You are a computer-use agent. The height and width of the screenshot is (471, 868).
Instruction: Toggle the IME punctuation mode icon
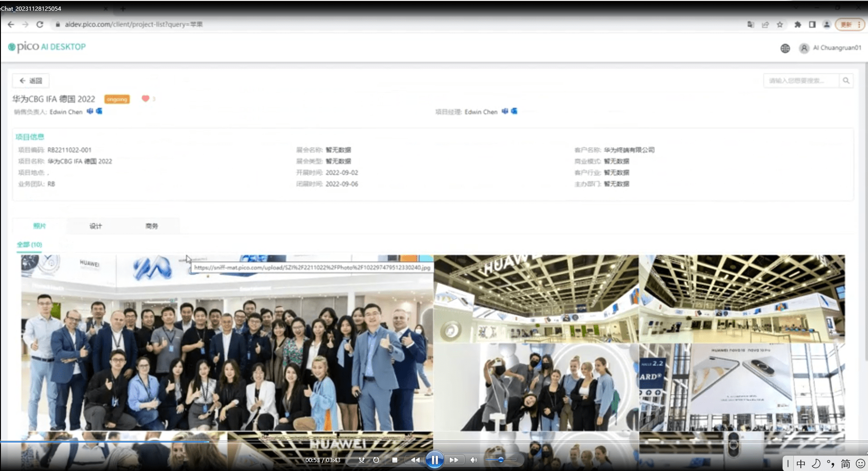pyautogui.click(x=831, y=464)
